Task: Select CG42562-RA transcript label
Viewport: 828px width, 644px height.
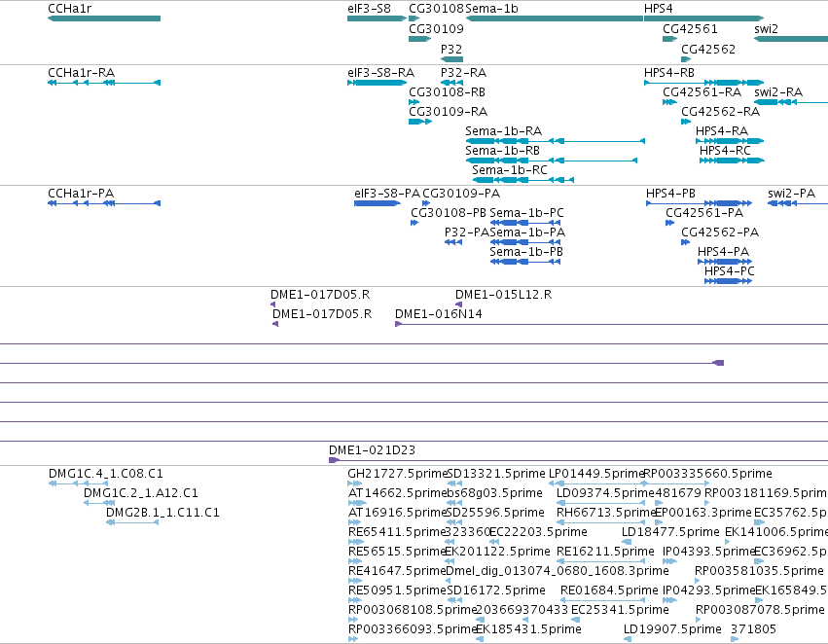Action: (720, 112)
